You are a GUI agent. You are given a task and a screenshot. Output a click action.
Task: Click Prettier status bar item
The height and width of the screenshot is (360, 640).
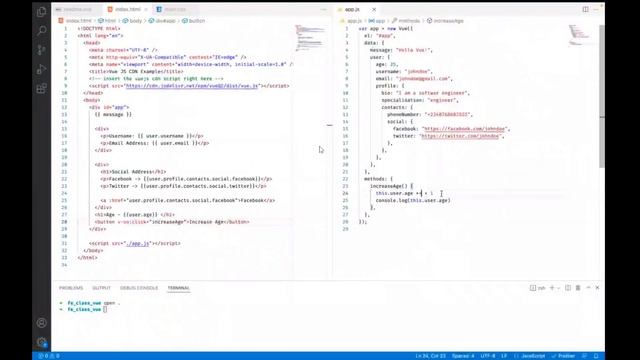pos(563,356)
